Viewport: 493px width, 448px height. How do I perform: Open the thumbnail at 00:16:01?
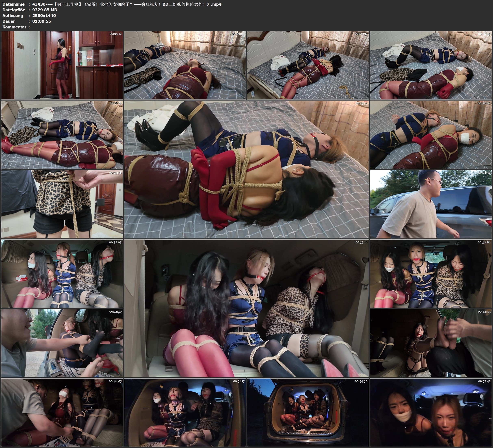(62, 134)
